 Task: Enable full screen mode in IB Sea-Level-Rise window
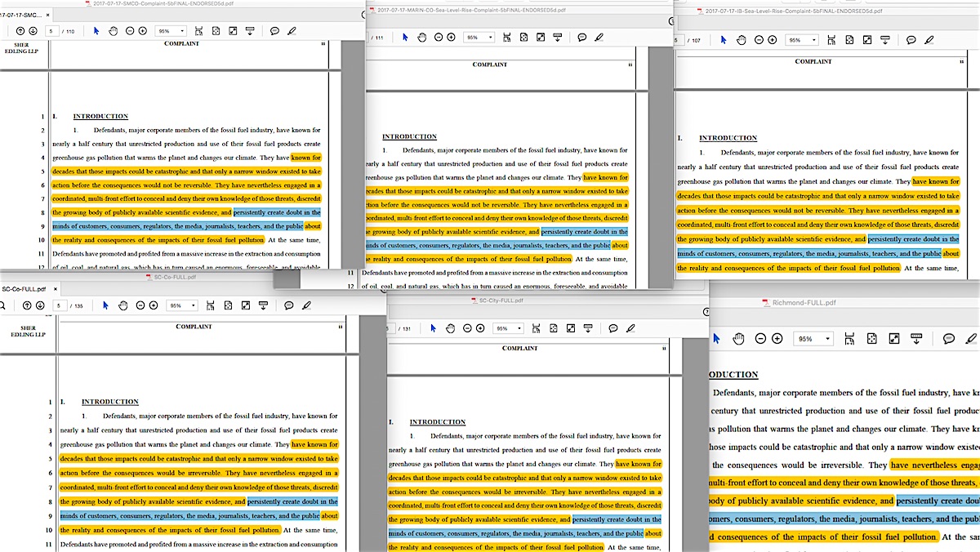(x=868, y=40)
